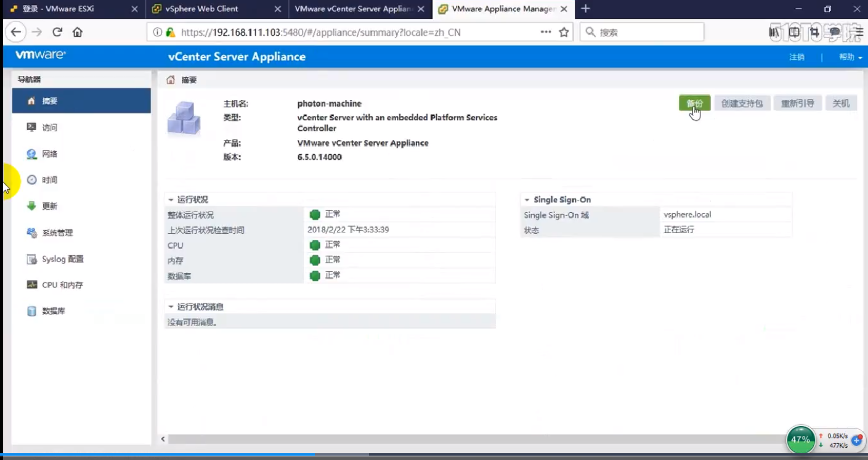The width and height of the screenshot is (868, 460).
Task: Click the 搜索 search field
Action: pos(641,32)
